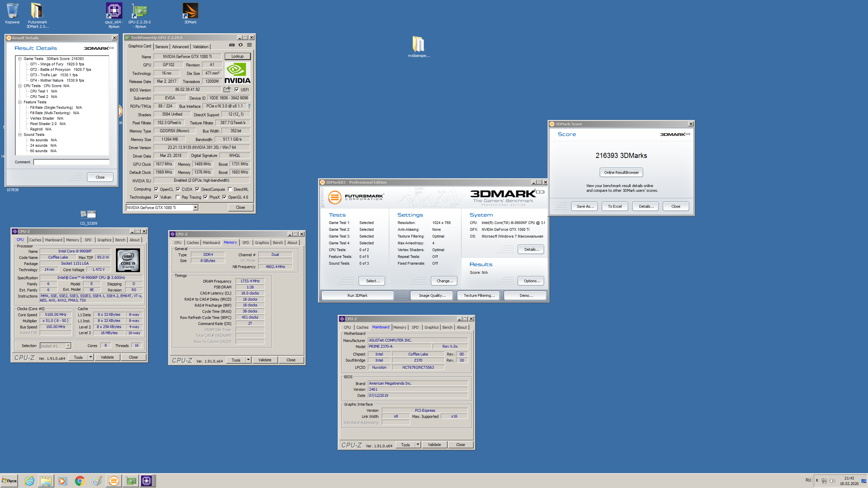
Task: Open Windows Explorer from the taskbar
Action: (46, 481)
